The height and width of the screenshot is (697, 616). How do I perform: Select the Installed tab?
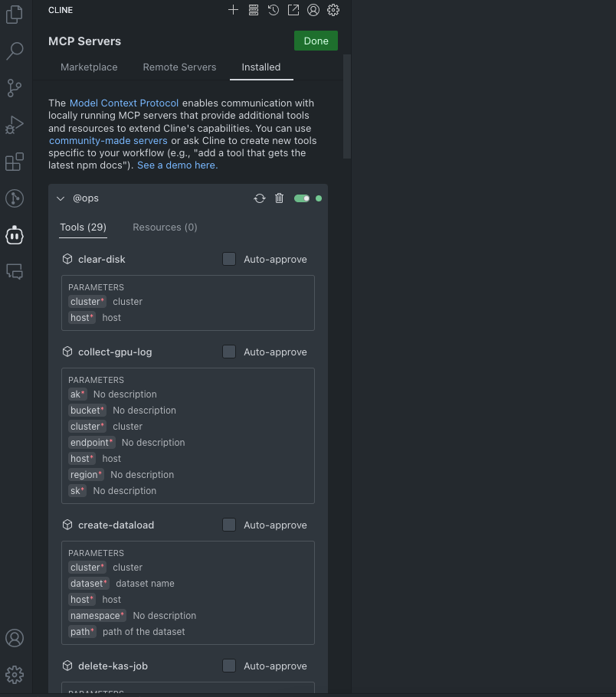(x=261, y=67)
